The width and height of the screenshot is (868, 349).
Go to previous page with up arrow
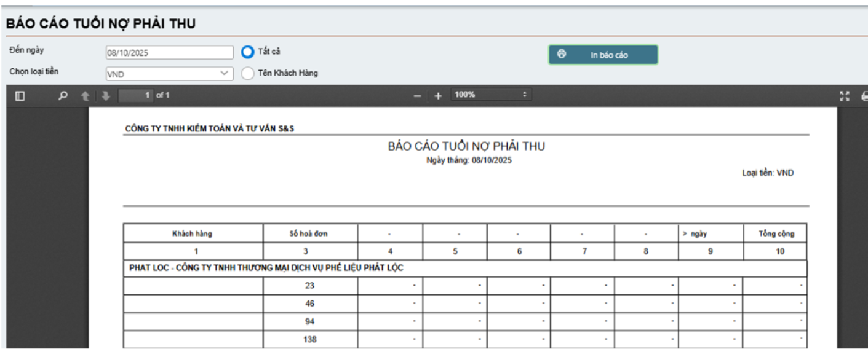(x=86, y=96)
